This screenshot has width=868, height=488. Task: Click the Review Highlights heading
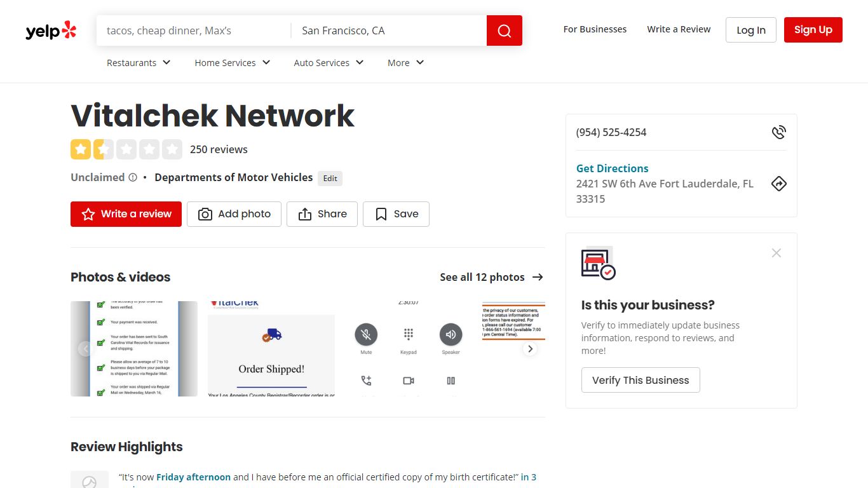tap(126, 447)
